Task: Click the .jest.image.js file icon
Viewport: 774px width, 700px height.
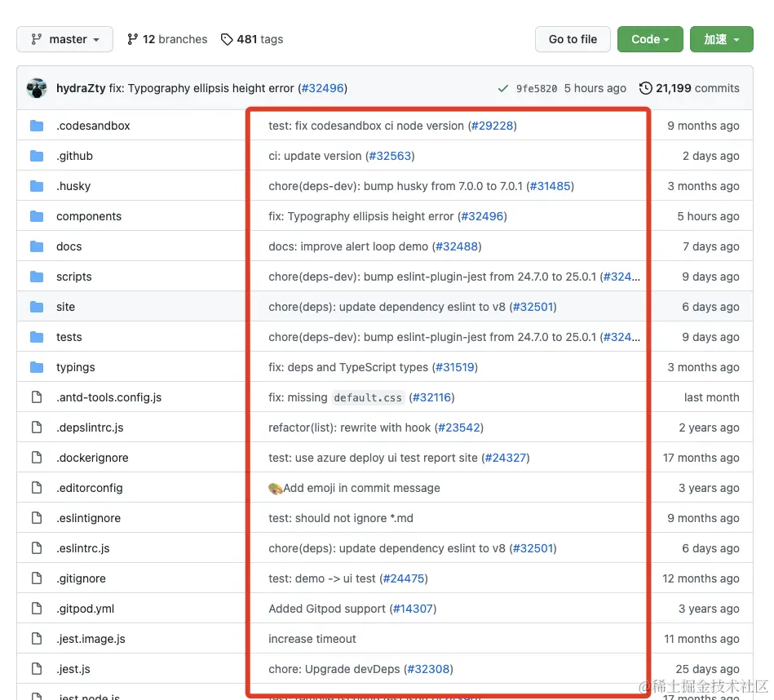Action: pos(37,638)
